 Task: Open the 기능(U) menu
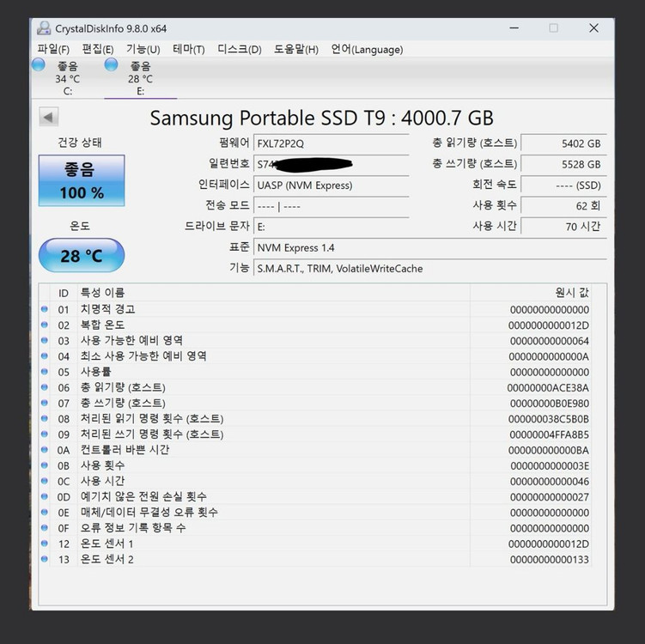coord(143,49)
